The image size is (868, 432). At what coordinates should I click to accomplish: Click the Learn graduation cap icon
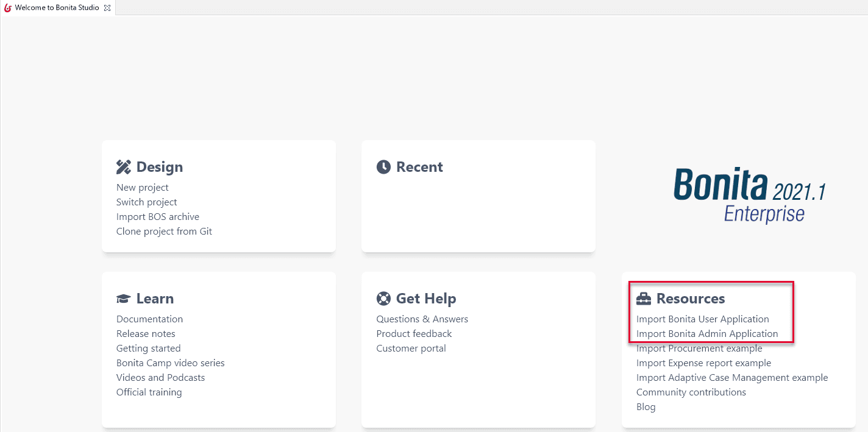[124, 299]
